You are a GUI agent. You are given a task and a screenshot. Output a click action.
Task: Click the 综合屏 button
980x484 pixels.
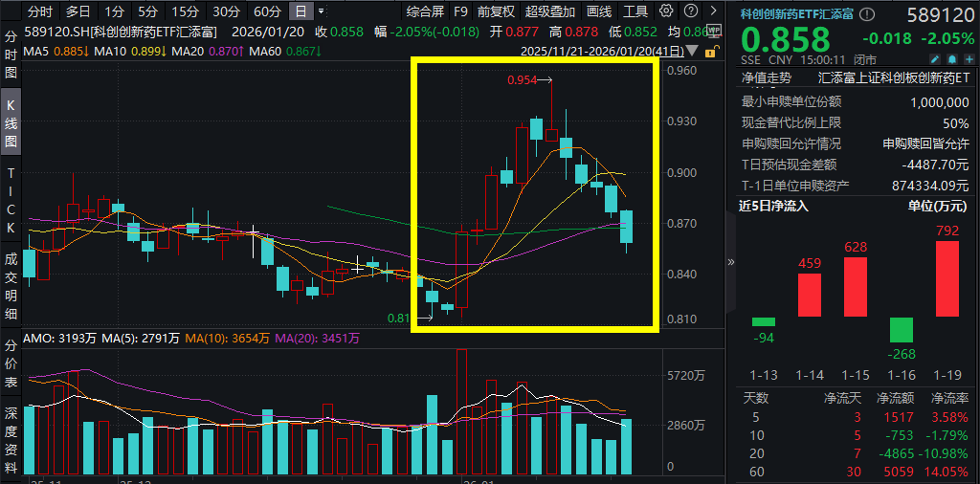click(425, 12)
